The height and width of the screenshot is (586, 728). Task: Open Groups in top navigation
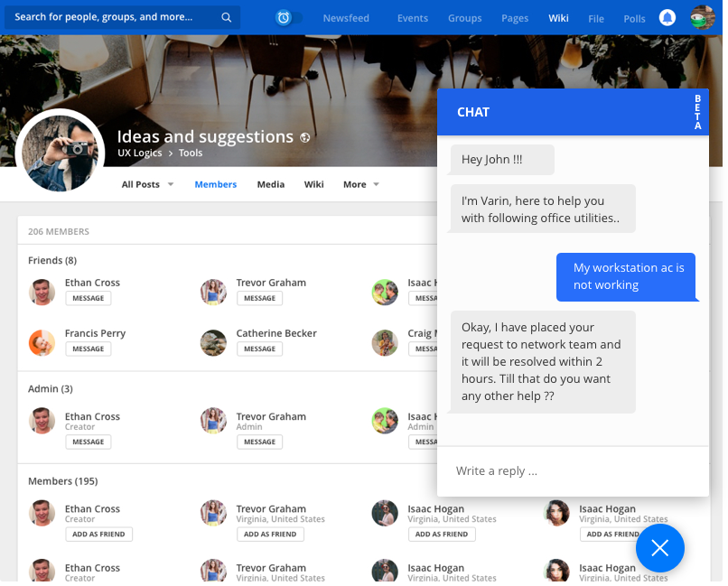[x=465, y=18]
